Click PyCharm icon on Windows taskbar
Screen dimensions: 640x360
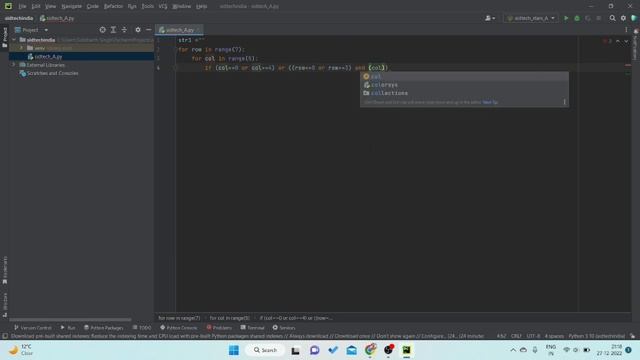[407, 350]
